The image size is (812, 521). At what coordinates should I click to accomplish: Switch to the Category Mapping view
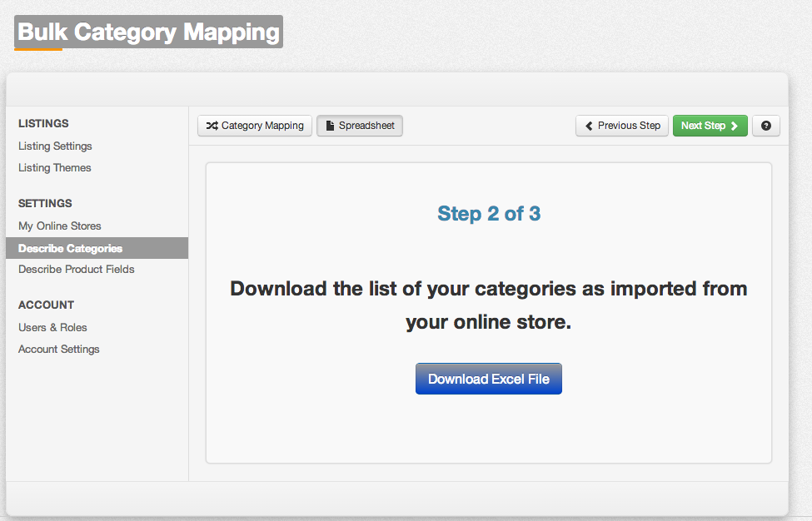(255, 126)
